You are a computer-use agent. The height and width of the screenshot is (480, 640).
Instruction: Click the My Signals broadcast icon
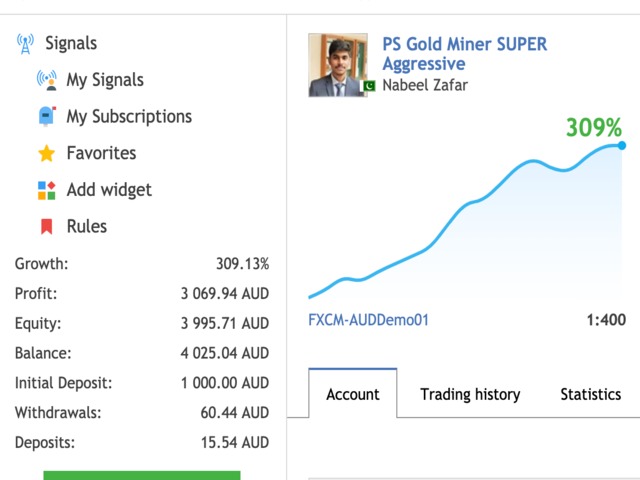(46, 80)
